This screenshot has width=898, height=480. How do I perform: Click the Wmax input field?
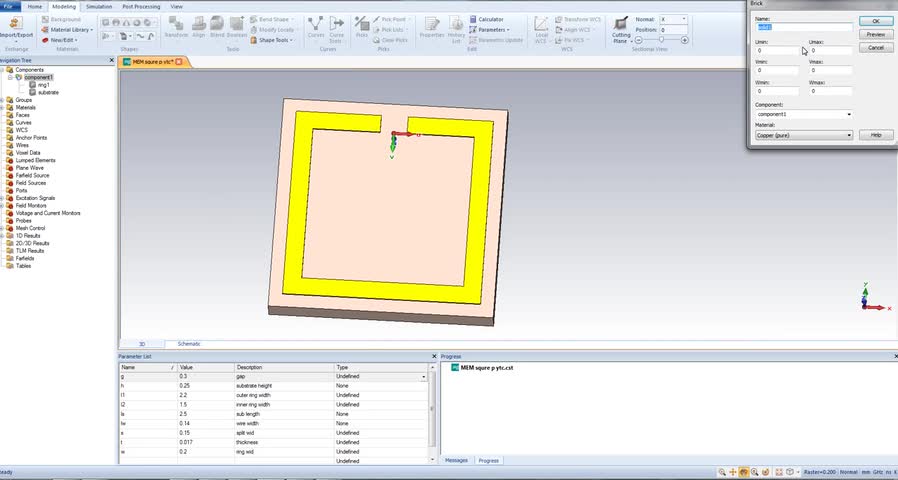[x=831, y=91]
